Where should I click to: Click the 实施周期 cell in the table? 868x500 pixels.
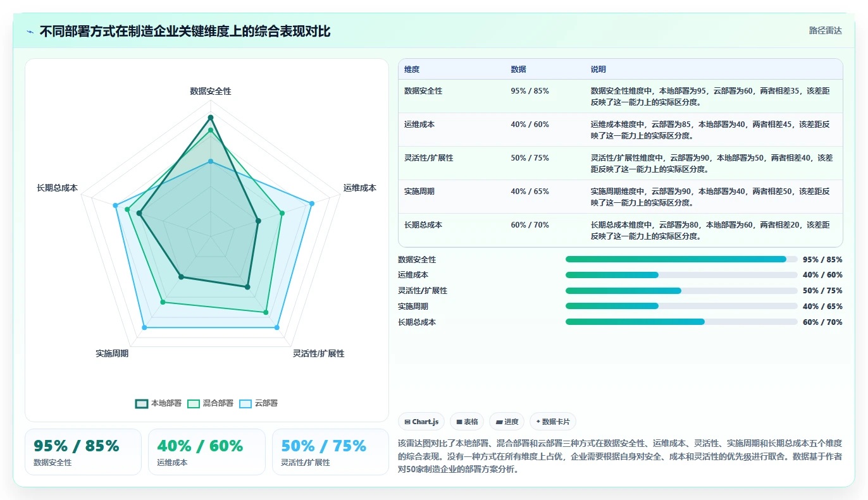(x=419, y=192)
